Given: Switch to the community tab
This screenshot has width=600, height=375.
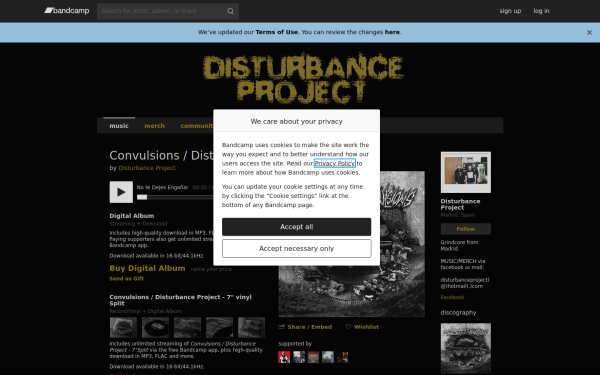Looking at the screenshot, I should (197, 126).
